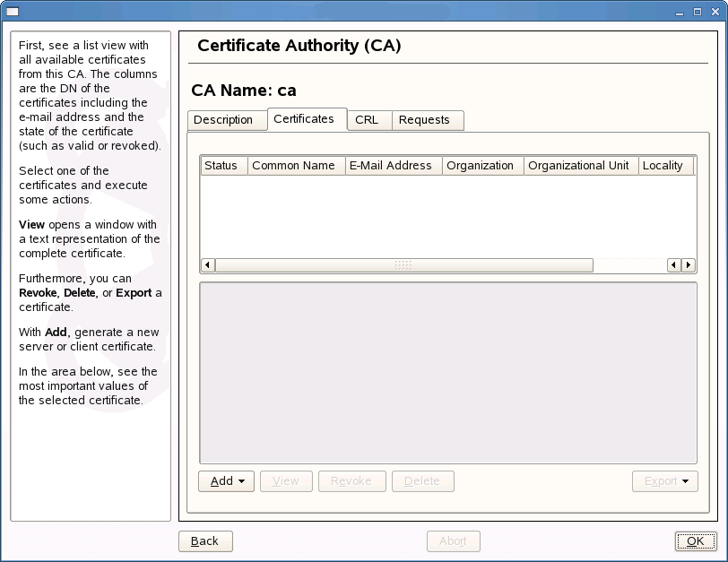
Task: Confirm with the OK button
Action: click(x=695, y=540)
